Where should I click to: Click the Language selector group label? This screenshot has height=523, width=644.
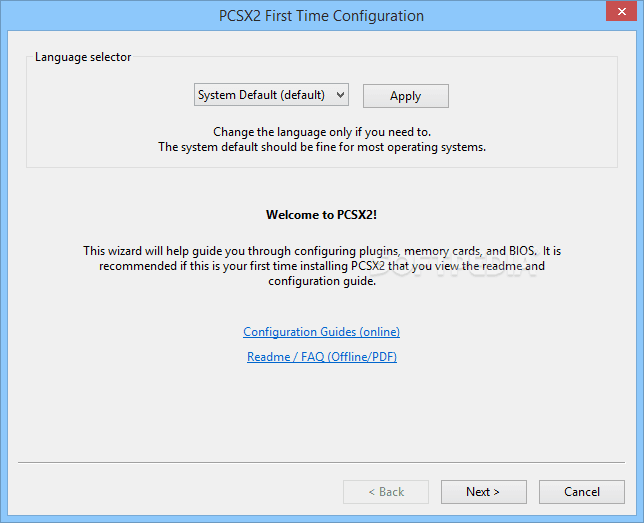[83, 57]
